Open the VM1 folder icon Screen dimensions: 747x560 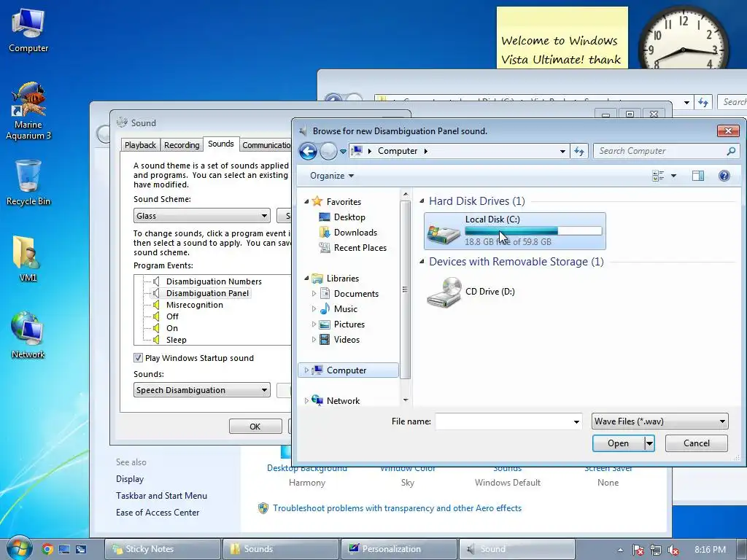coord(27,259)
